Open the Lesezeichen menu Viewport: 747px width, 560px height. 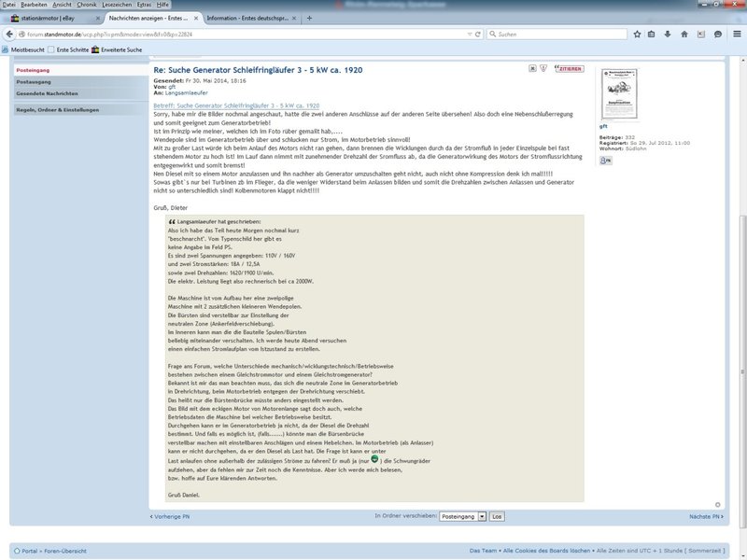pyautogui.click(x=116, y=5)
